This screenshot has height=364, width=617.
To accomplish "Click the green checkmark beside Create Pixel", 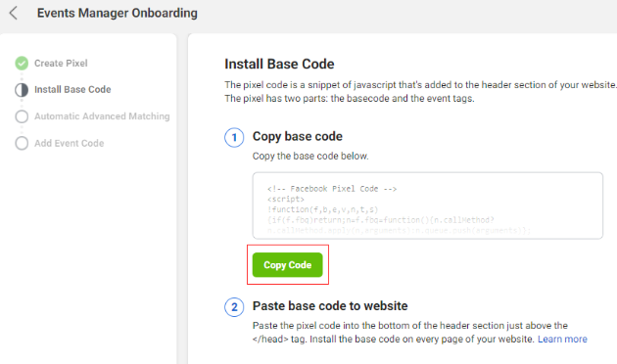I will 22,64.
